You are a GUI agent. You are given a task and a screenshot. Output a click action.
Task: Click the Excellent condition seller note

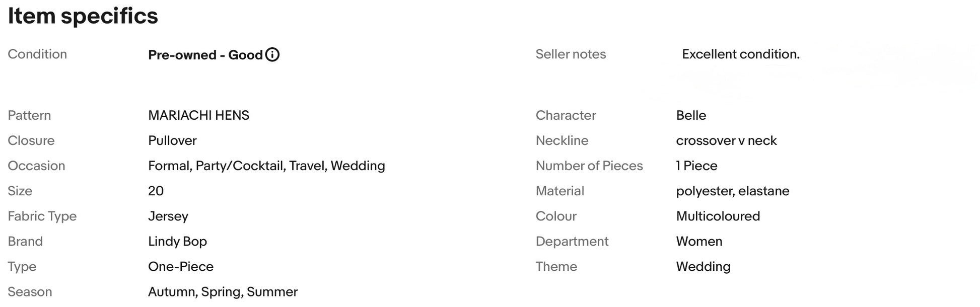tap(740, 54)
